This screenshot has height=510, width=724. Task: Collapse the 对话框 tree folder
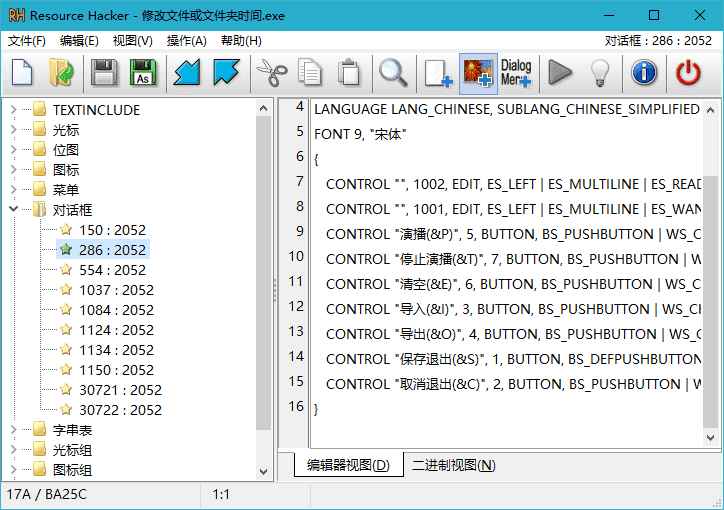pyautogui.click(x=13, y=210)
